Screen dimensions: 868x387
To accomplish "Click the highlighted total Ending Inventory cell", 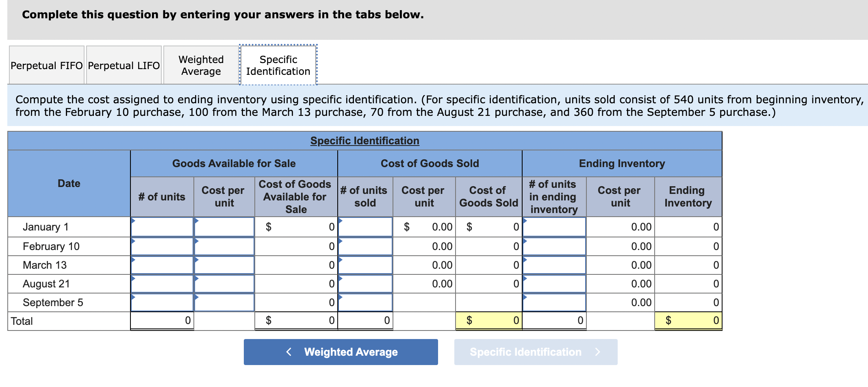I will click(688, 320).
